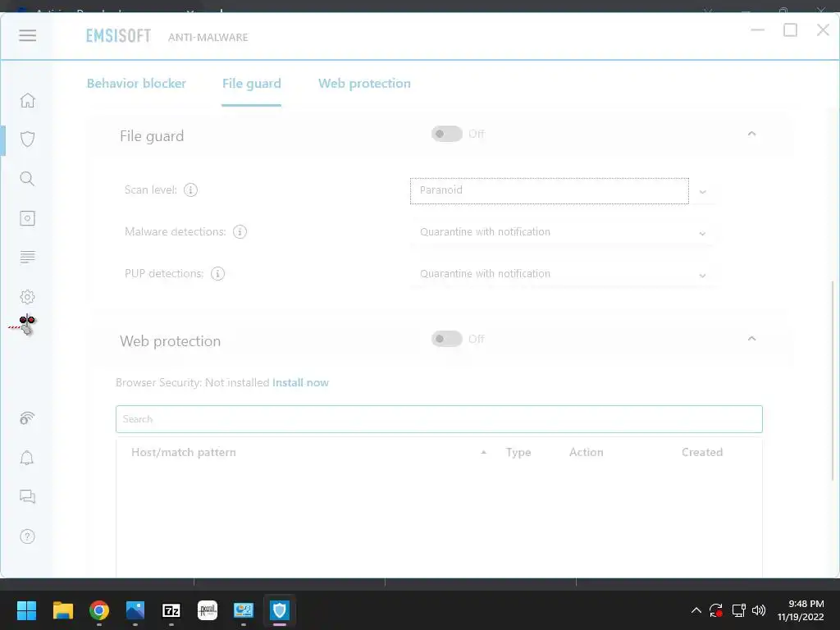Open the notifications bell icon
This screenshot has height=630, width=840.
coord(27,458)
